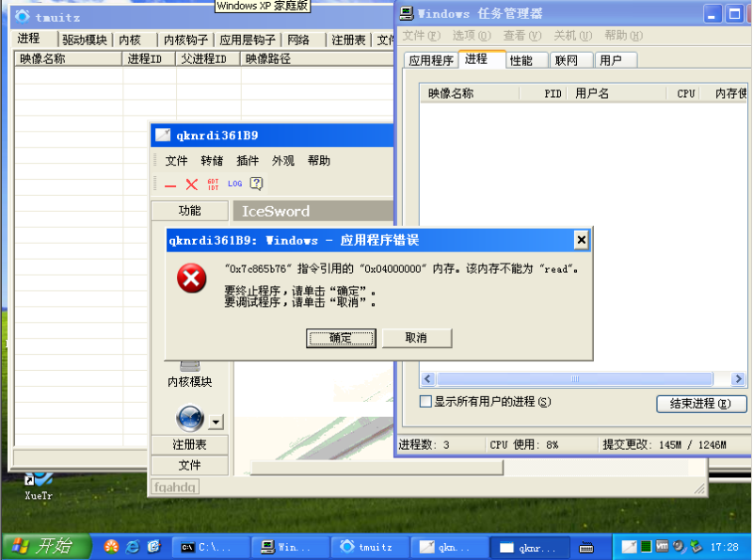Select 内核钩子 tab in tmuitz window
Screen dimensions: 753x560
(185, 40)
